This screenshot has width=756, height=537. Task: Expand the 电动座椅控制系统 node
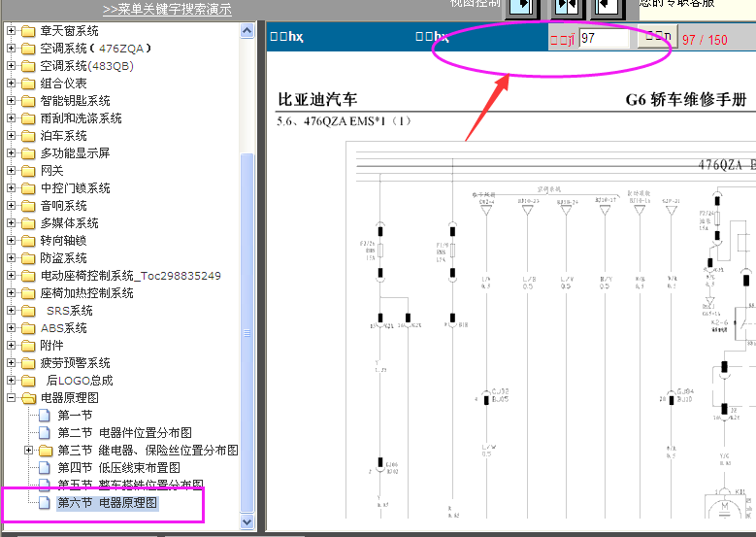(11, 276)
